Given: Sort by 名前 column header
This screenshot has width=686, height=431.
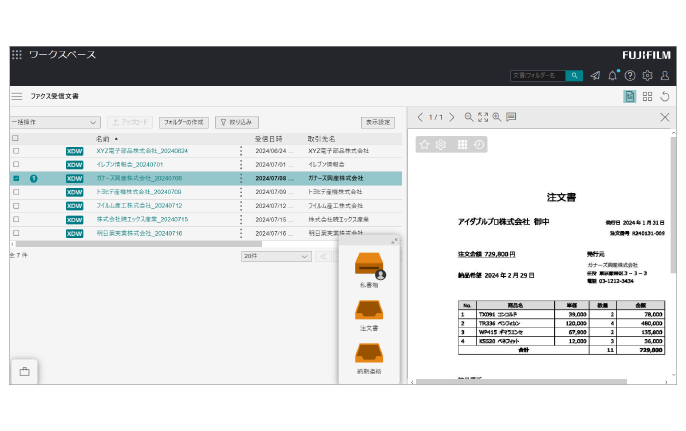Looking at the screenshot, I should coord(103,139).
